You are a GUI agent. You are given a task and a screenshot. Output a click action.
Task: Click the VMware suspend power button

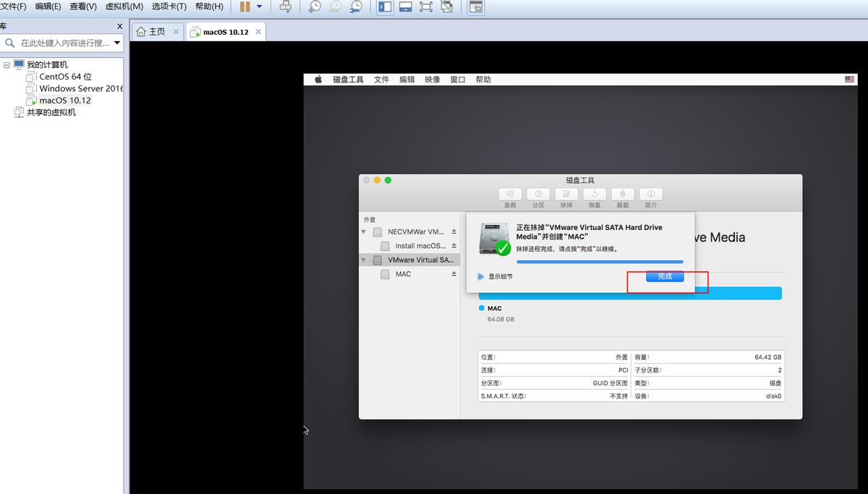245,7
